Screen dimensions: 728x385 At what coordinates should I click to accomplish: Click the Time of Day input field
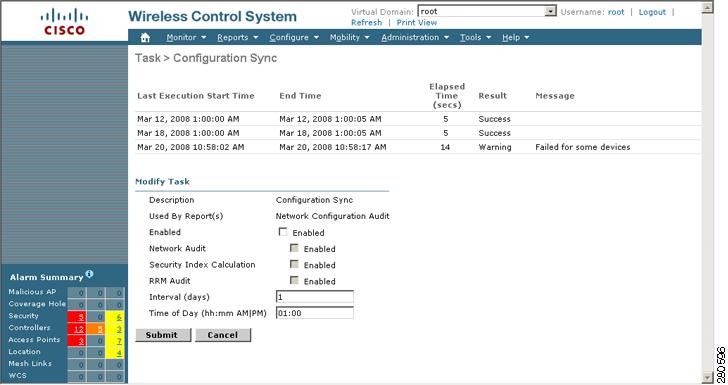click(x=315, y=313)
